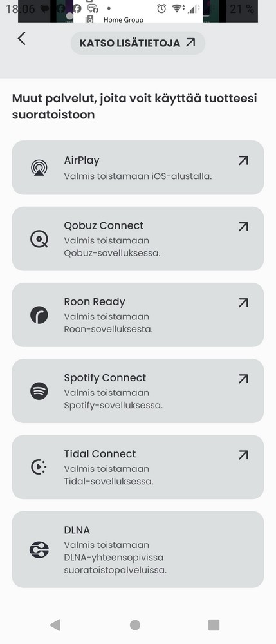Viewport: 276px width, 644px height.
Task: Tap the Android home circle button
Action: click(x=135, y=625)
